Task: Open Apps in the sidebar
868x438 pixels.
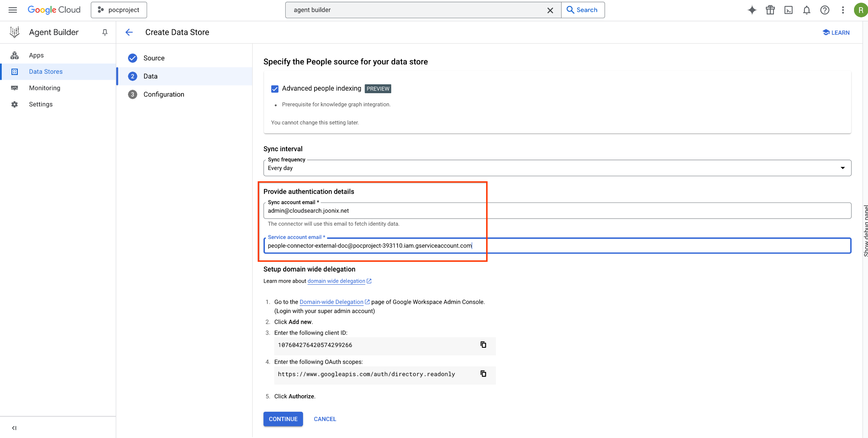Action: click(58, 55)
